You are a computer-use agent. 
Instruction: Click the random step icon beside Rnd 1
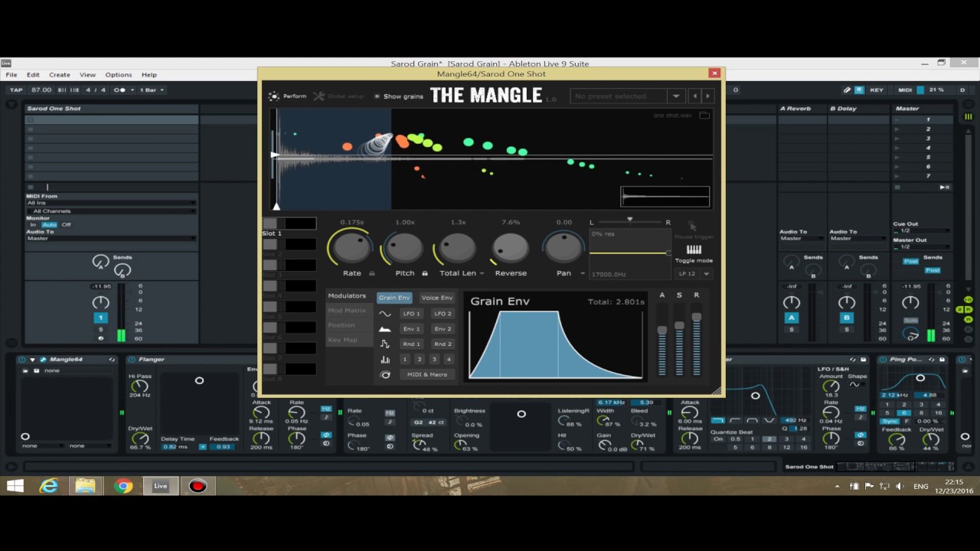(385, 344)
